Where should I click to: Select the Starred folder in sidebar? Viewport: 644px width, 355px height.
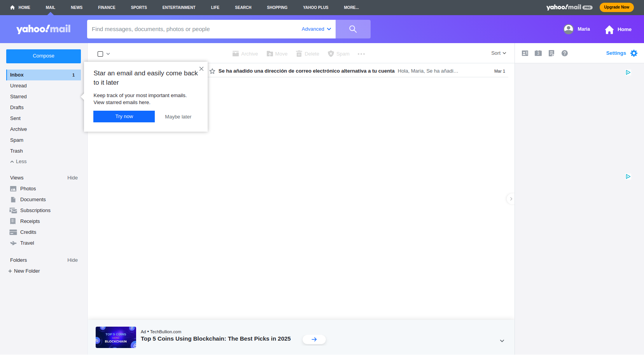[18, 97]
